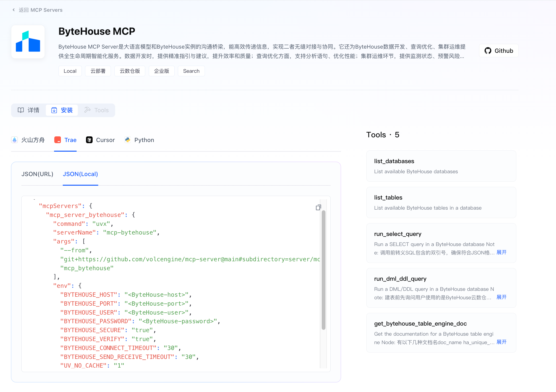
Task: Click the back chevron icon next to 返回 MCP Servers
Action: (x=14, y=10)
